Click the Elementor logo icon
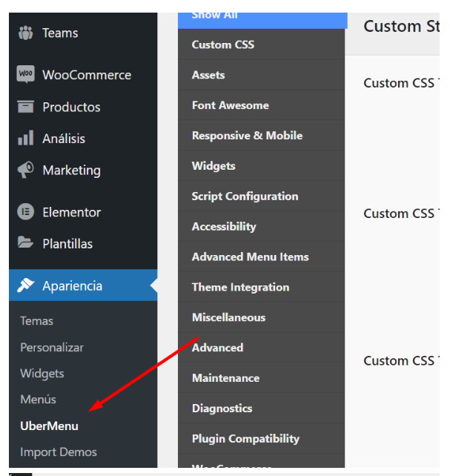This screenshot has height=476, width=450. (x=25, y=211)
